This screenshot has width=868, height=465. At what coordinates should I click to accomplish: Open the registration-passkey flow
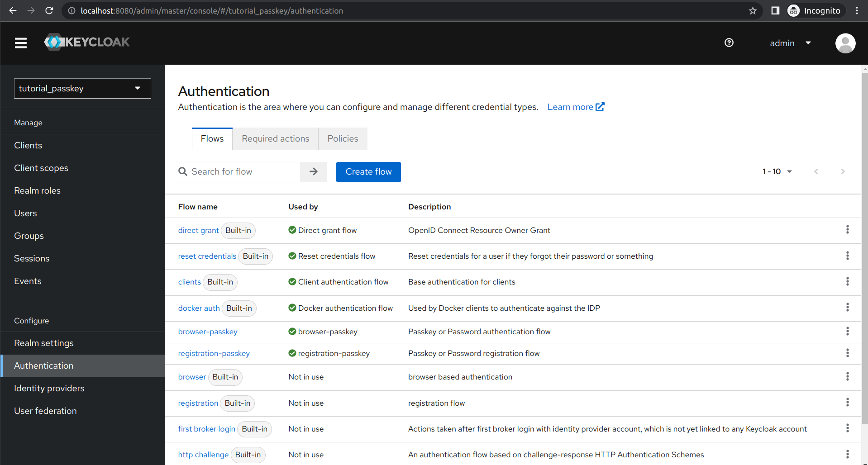click(x=214, y=353)
